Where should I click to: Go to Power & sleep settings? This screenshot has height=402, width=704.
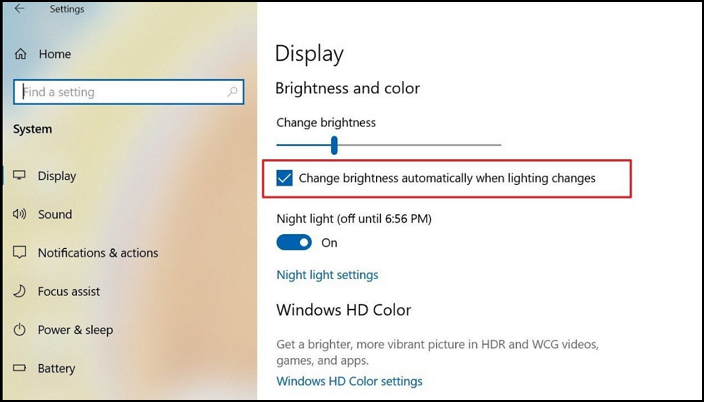click(x=75, y=330)
